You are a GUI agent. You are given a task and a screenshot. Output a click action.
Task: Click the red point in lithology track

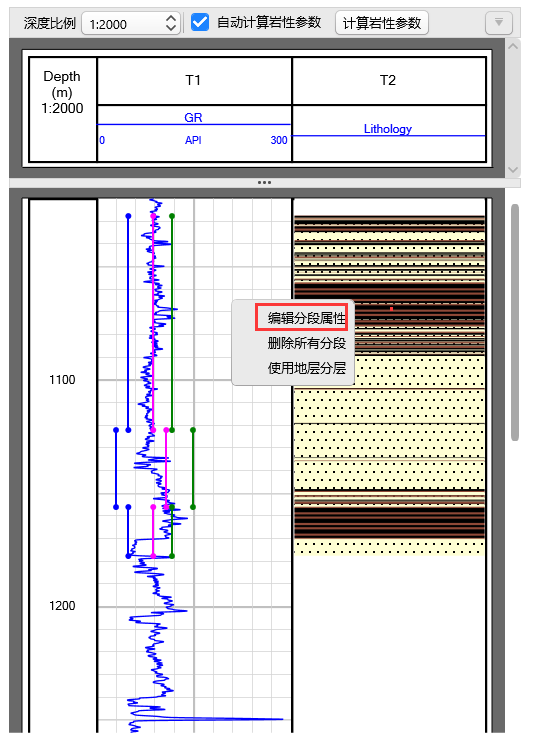[x=392, y=309]
